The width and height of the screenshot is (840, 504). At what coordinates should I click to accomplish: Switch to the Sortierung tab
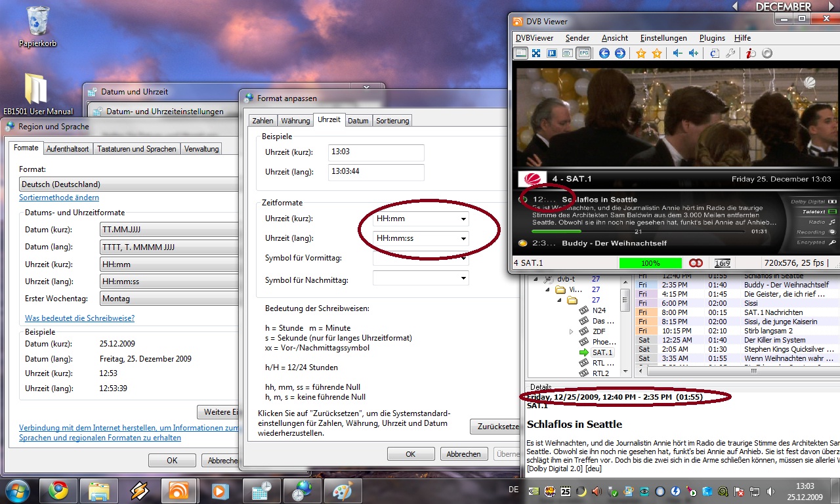(392, 121)
